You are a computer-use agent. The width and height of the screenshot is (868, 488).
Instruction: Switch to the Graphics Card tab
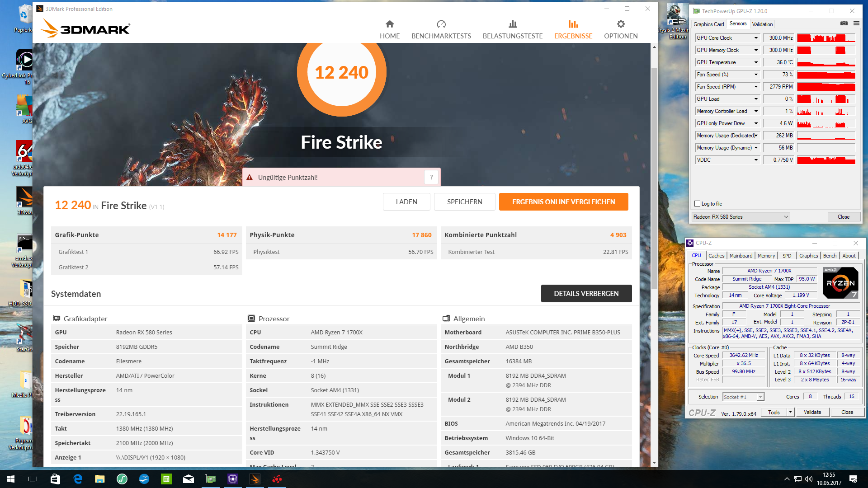click(x=708, y=24)
